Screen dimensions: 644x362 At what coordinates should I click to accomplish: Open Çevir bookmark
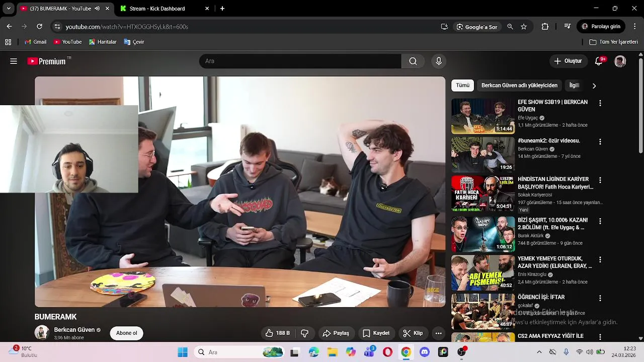134,42
